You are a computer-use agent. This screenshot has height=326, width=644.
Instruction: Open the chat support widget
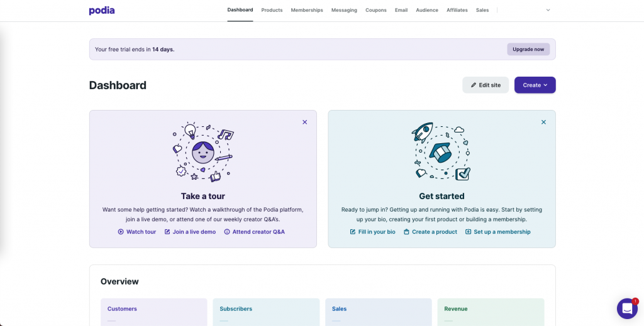(x=627, y=308)
